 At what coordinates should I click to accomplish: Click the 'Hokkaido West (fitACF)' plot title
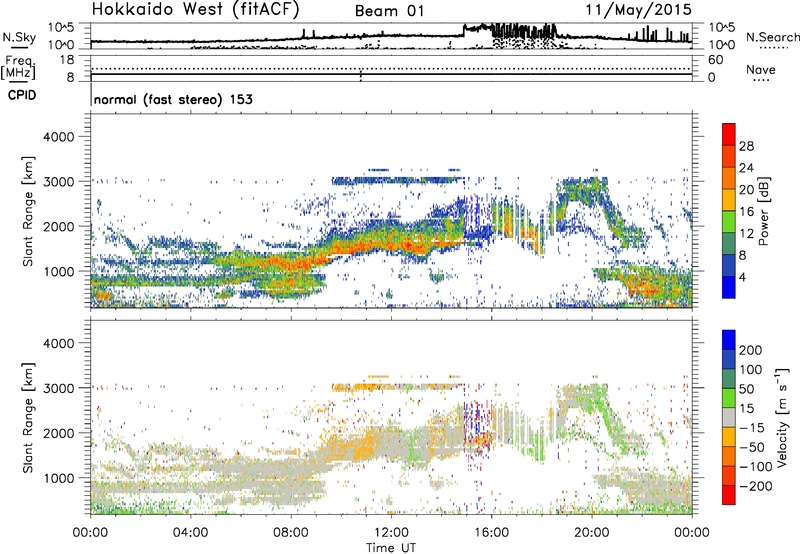195,10
